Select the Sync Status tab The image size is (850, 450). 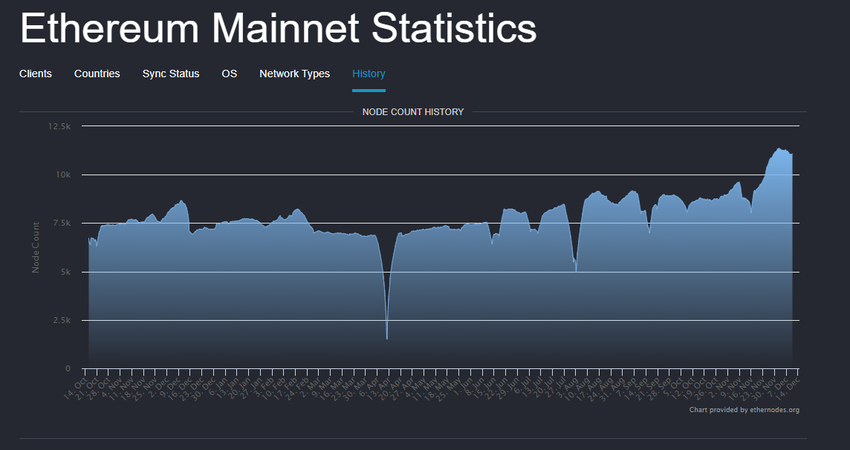pos(170,74)
